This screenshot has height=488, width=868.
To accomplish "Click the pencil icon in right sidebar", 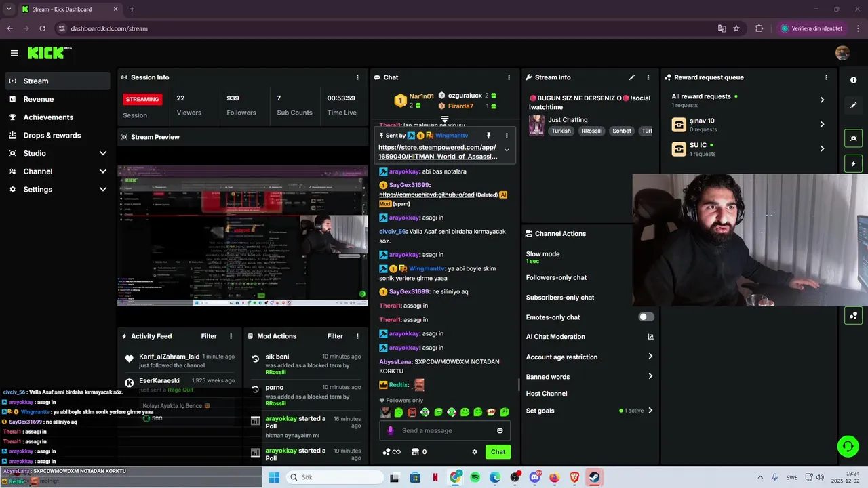I will pyautogui.click(x=853, y=105).
